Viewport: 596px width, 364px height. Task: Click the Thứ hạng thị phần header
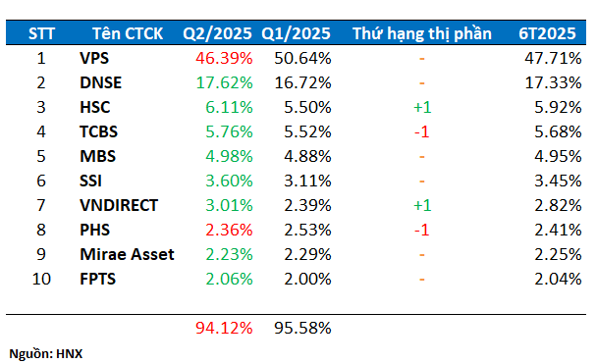pos(422,33)
